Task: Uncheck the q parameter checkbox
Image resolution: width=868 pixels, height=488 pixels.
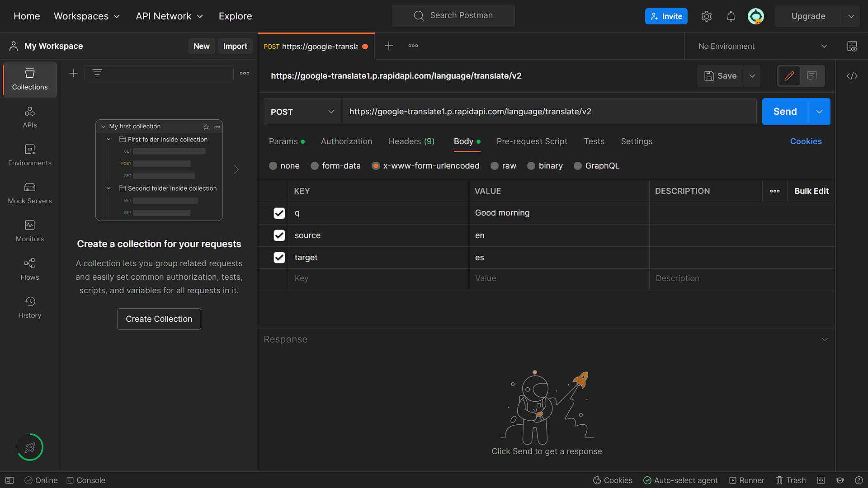Action: click(279, 213)
